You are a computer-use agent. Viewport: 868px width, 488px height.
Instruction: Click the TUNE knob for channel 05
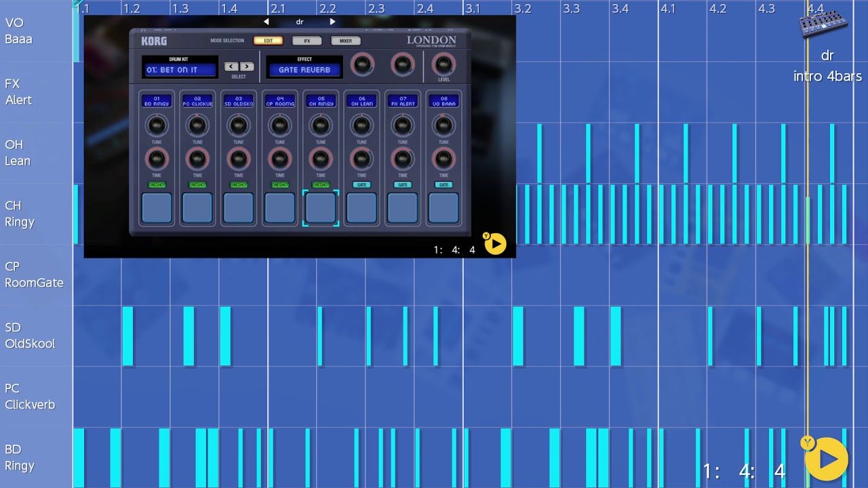(x=321, y=125)
